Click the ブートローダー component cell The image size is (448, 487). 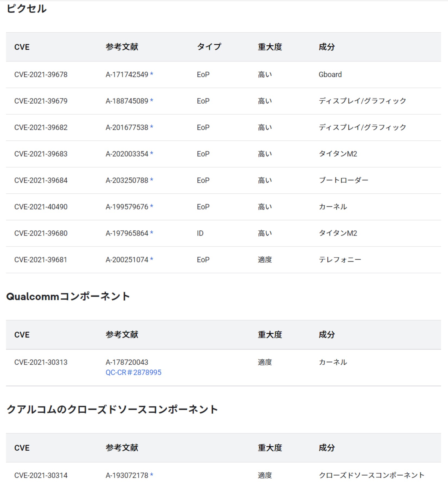tap(343, 180)
